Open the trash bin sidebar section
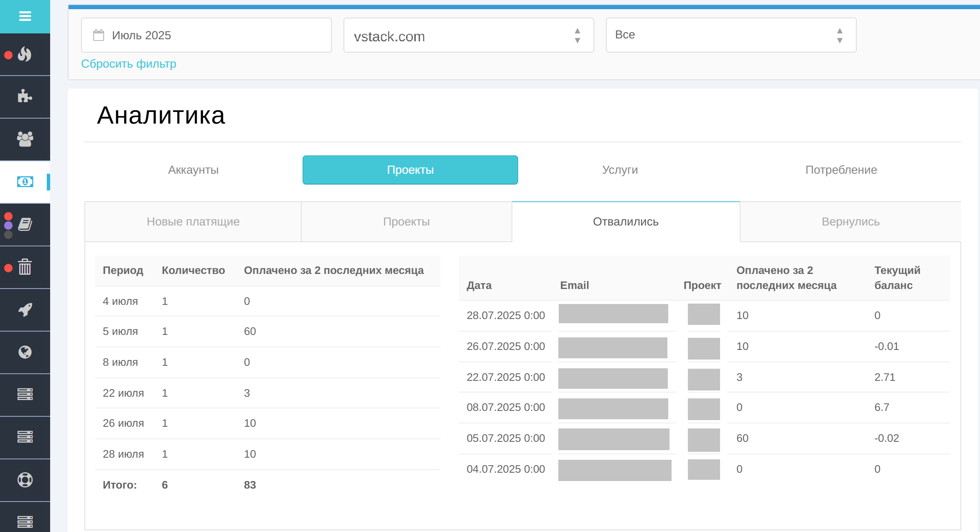980x532 pixels. coord(25,267)
